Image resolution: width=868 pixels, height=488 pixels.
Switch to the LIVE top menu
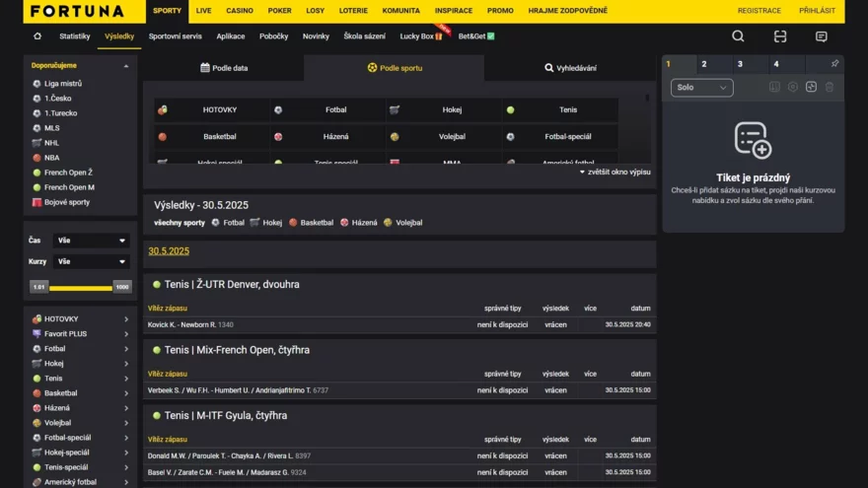(x=204, y=11)
